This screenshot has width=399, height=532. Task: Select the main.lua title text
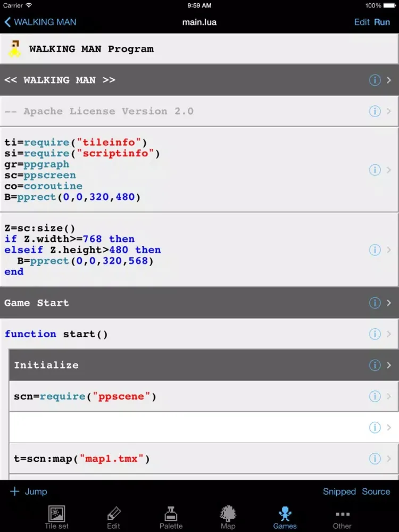[199, 22]
